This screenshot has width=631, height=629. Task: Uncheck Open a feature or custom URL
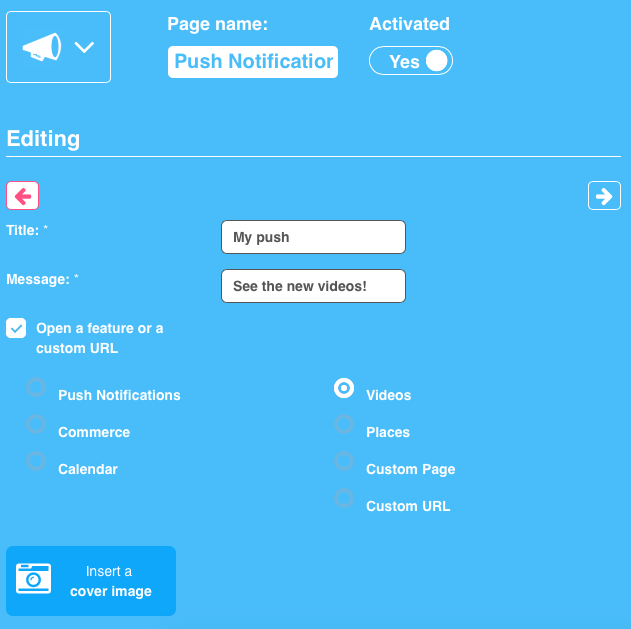[16, 328]
